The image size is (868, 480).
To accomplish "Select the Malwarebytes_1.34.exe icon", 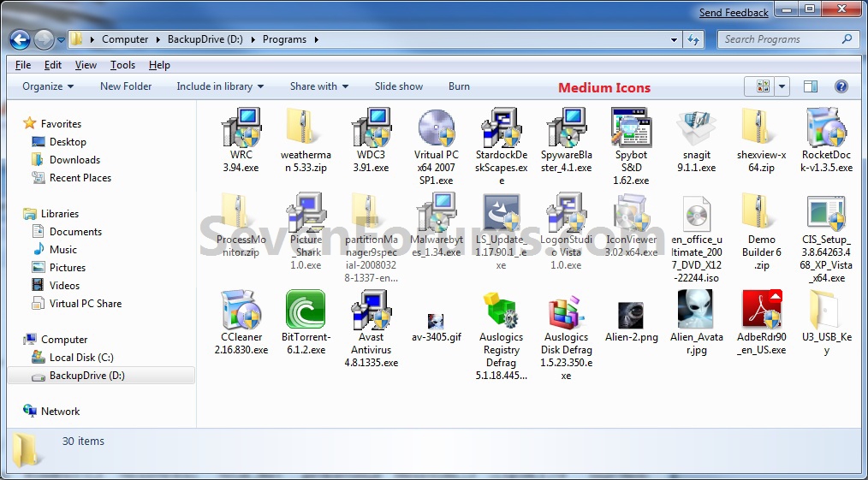I will click(437, 212).
